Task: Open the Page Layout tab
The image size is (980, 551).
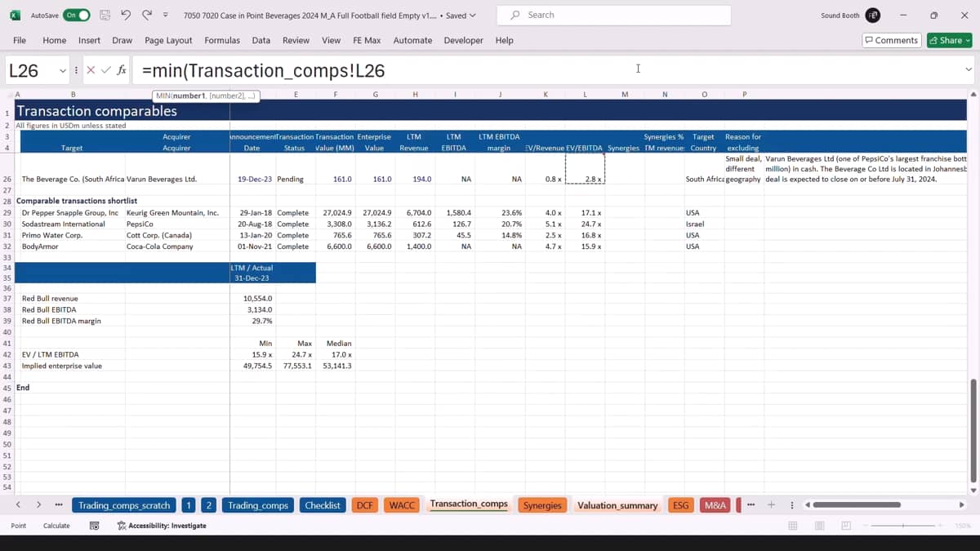Action: (x=168, y=40)
